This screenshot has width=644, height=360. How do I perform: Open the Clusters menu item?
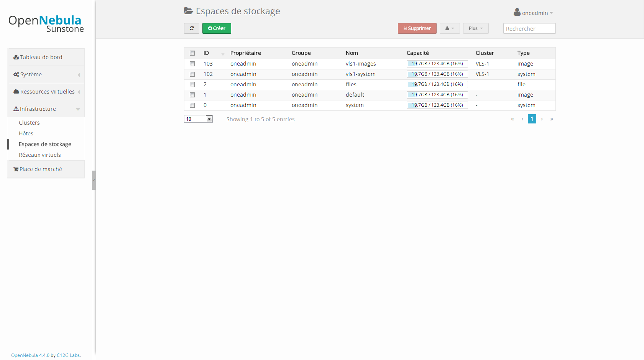coord(29,123)
